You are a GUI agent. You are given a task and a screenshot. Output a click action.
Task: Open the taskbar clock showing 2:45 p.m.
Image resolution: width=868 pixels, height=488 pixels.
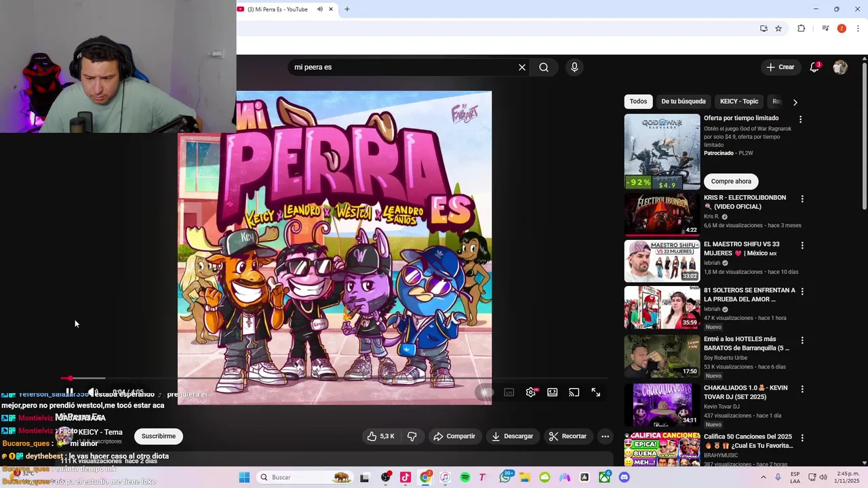tap(848, 478)
